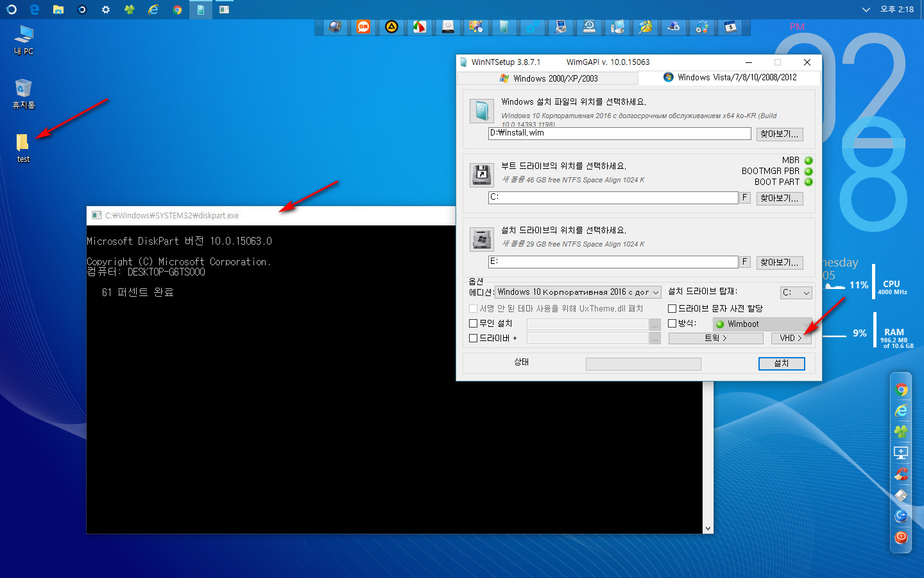
Task: Switch to the diskpart taskbar button
Action: [224, 10]
